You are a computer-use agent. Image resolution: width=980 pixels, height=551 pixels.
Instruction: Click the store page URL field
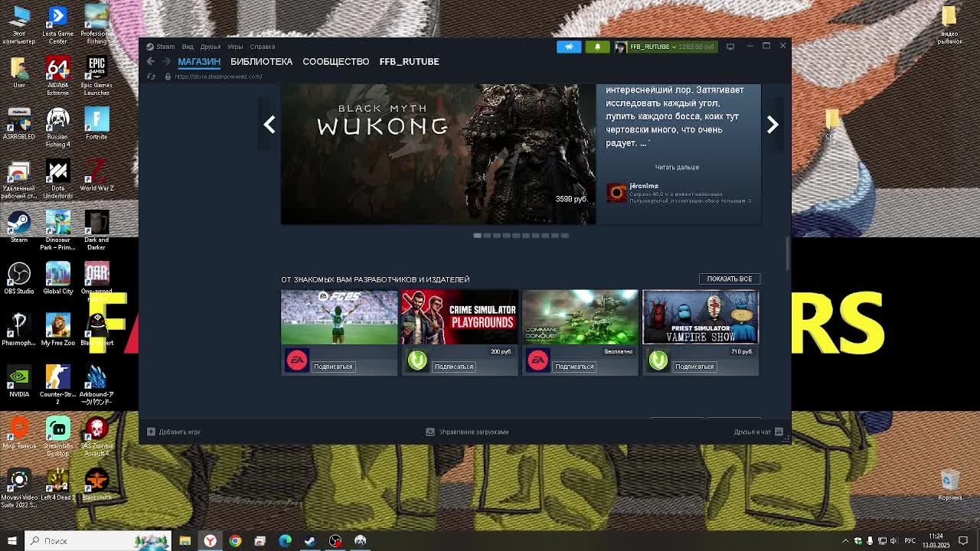point(219,77)
